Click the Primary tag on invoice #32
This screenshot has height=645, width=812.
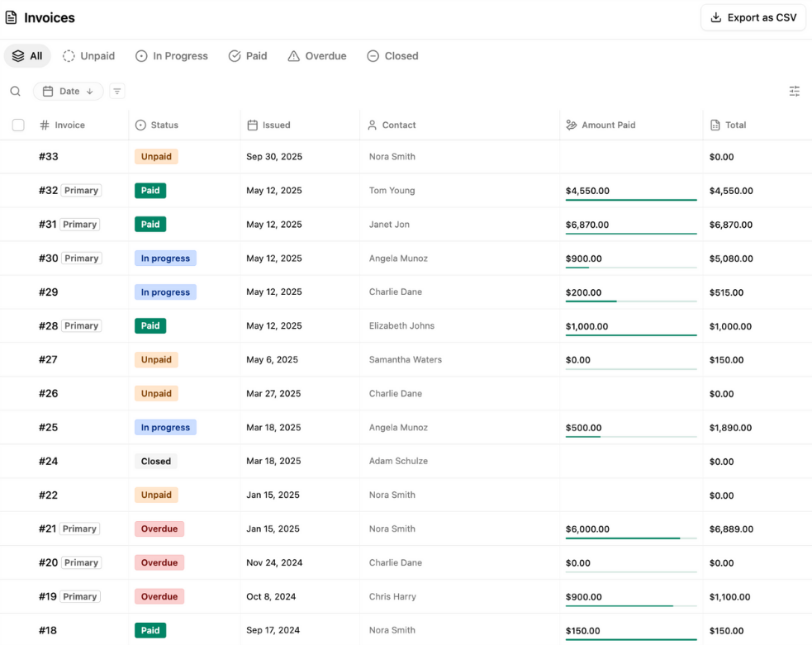[81, 191]
